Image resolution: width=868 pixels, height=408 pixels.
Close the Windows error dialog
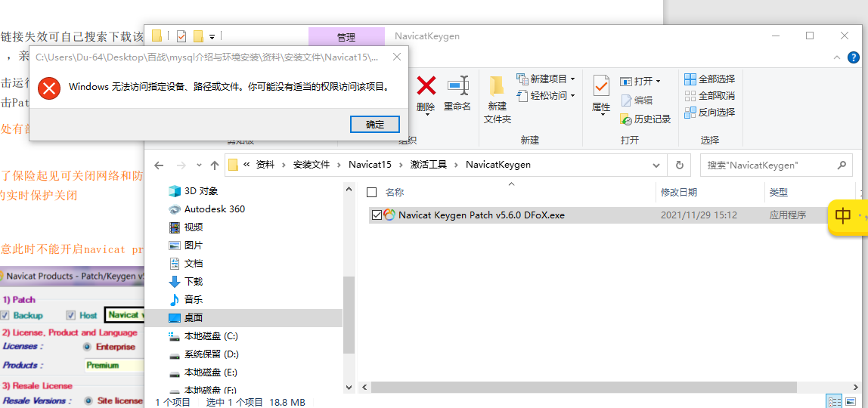(397, 57)
